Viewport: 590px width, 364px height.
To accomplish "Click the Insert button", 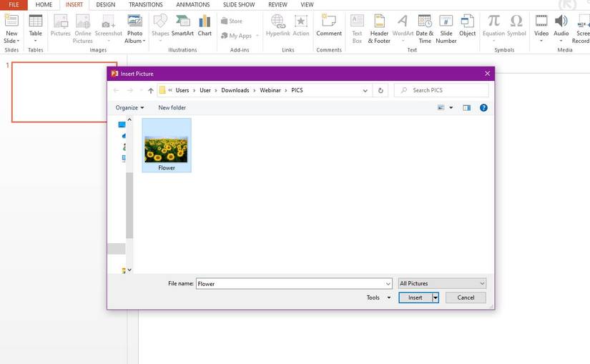I will click(416, 297).
